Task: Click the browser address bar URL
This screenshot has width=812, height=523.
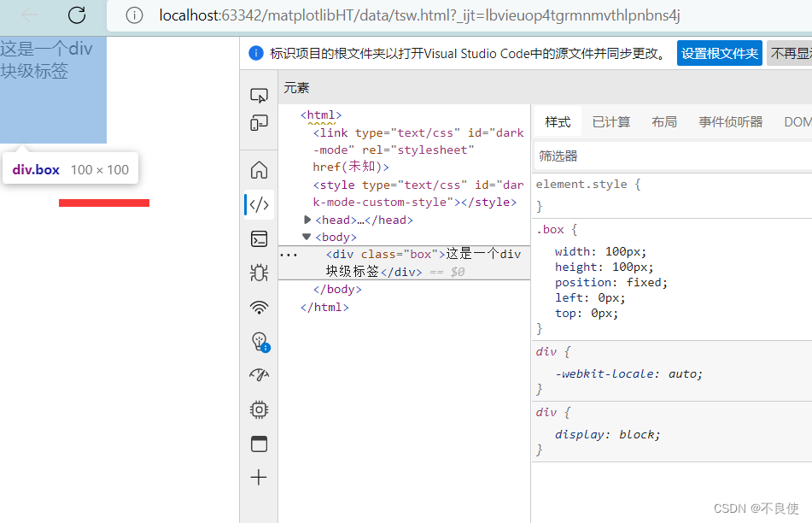Action: 419,15
